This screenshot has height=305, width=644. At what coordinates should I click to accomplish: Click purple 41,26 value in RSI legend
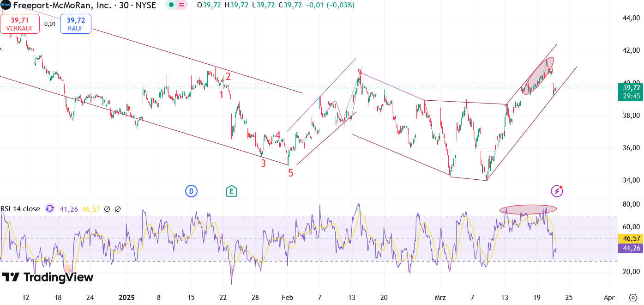[x=68, y=209]
